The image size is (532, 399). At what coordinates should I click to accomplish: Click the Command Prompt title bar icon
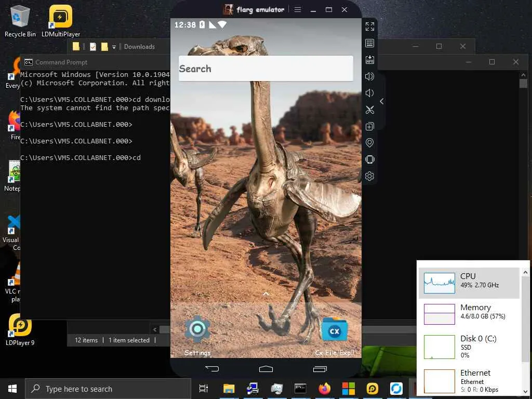coord(29,62)
